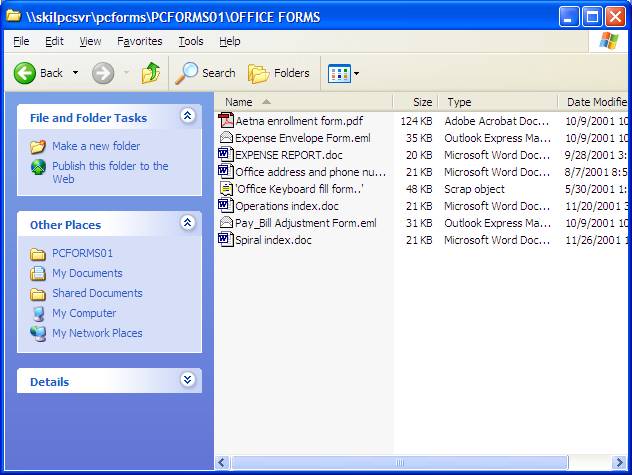Open the Views icon menu
The width and height of the screenshot is (632, 475).
339,73
